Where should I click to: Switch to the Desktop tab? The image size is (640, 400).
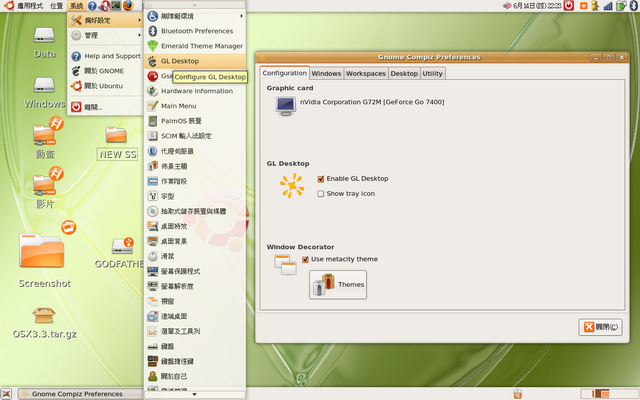pyautogui.click(x=404, y=73)
